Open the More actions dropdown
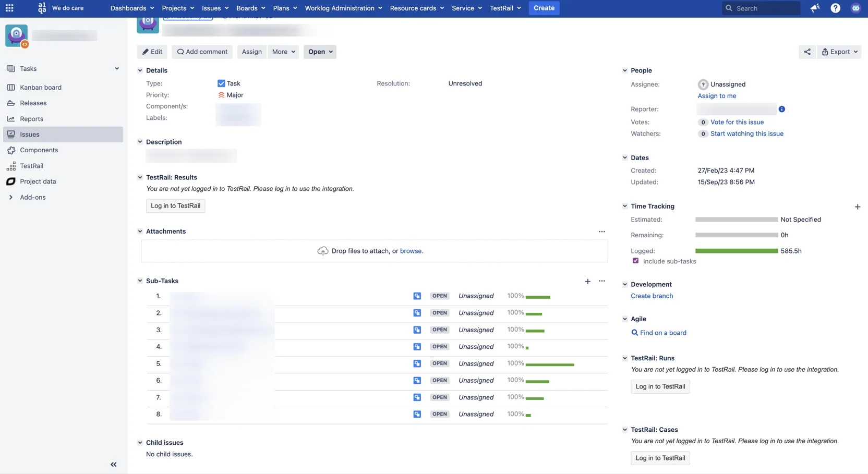The width and height of the screenshot is (868, 474). [x=283, y=52]
